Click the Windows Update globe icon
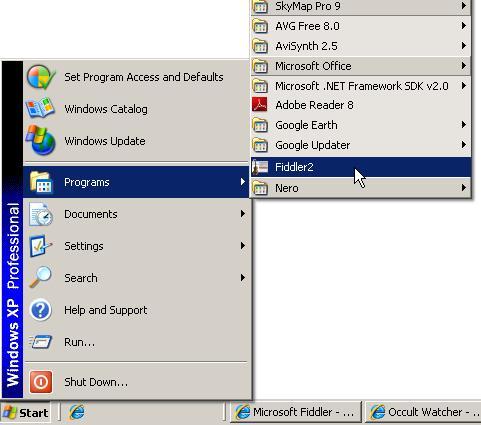This screenshot has height=425, width=481. coord(41,140)
